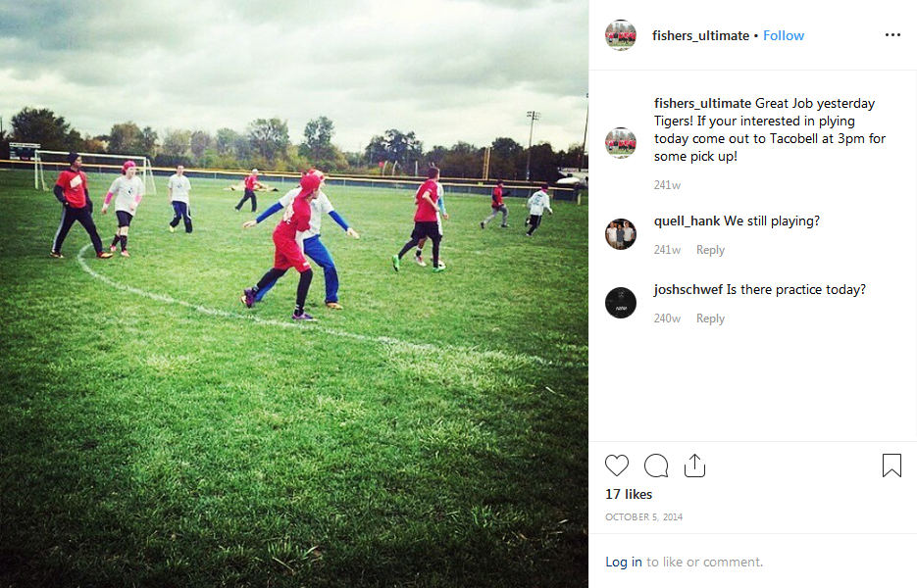Reply to joshschwef's comment
The image size is (917, 588).
(710, 318)
